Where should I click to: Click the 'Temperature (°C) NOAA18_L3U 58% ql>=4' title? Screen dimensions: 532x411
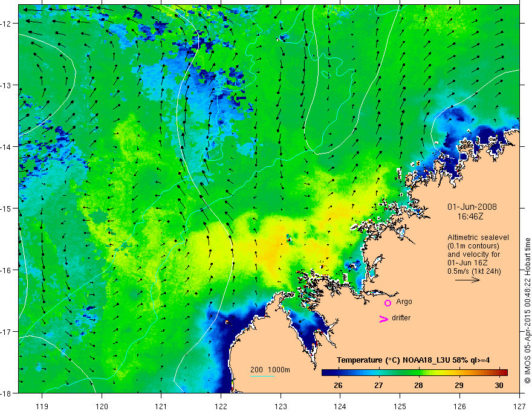[413, 360]
